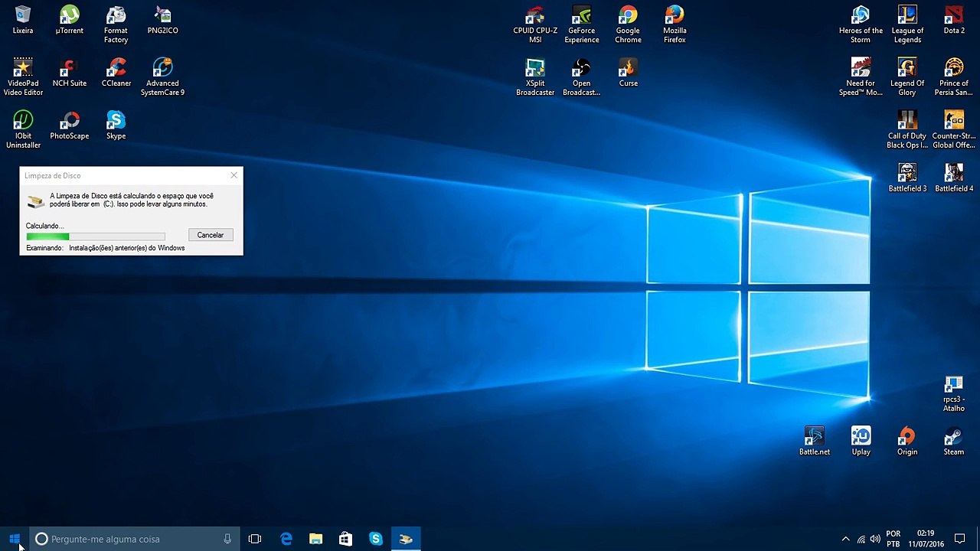Select League of Legends shortcut
The height and width of the screenshot is (551, 980).
pos(907,24)
